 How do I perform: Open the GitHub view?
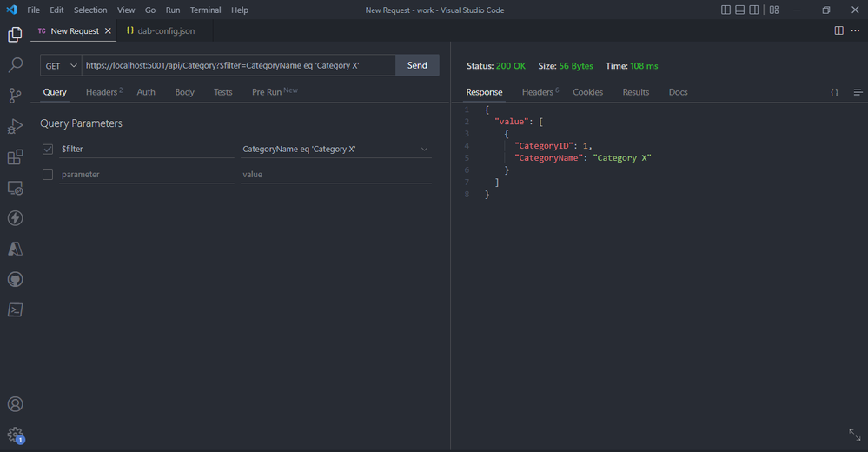[15, 279]
